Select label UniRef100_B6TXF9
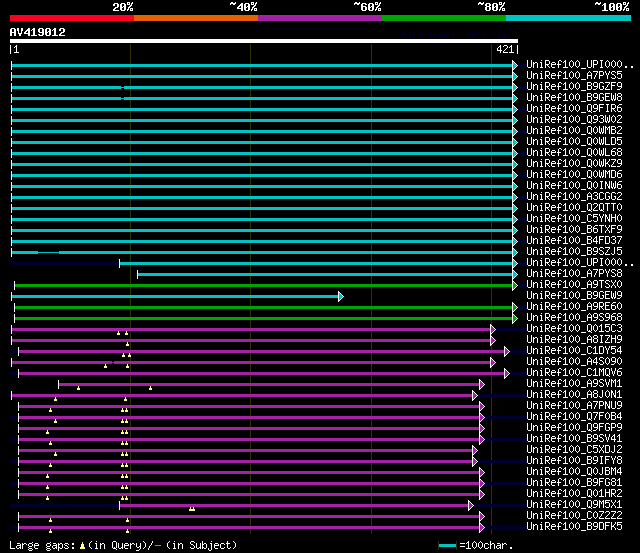The width and height of the screenshot is (640, 553). [574, 230]
